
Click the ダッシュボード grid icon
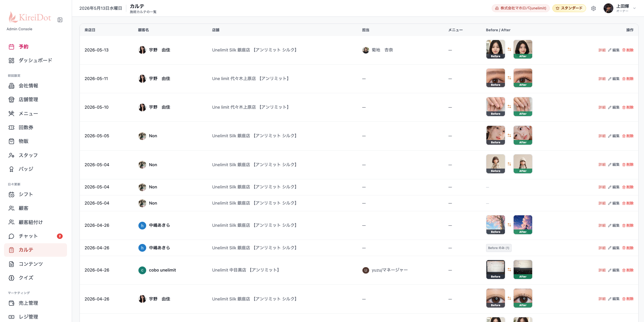click(x=11, y=61)
